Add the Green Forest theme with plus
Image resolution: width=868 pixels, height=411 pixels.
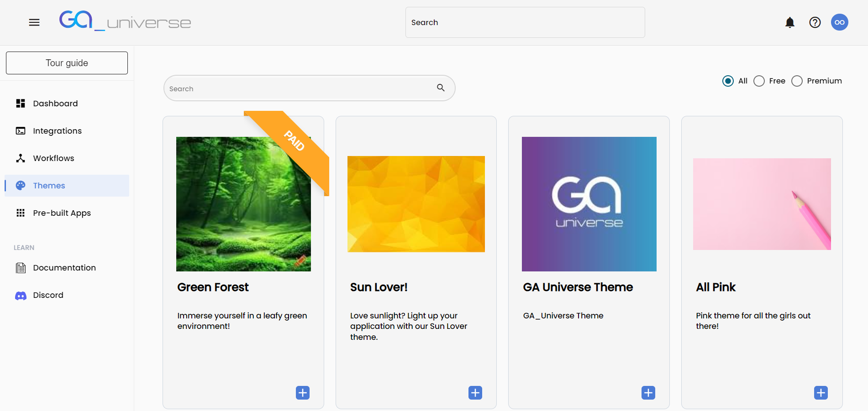tap(303, 393)
